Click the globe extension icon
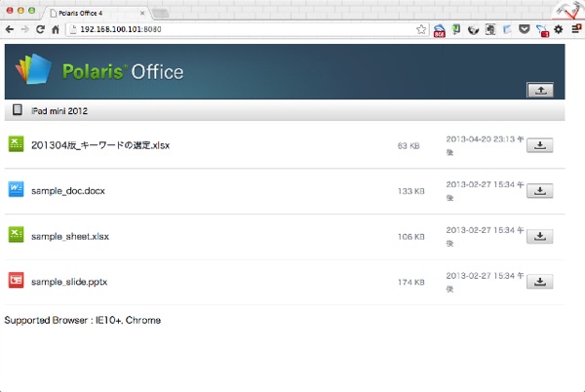This screenshot has height=392, width=585. [x=473, y=30]
